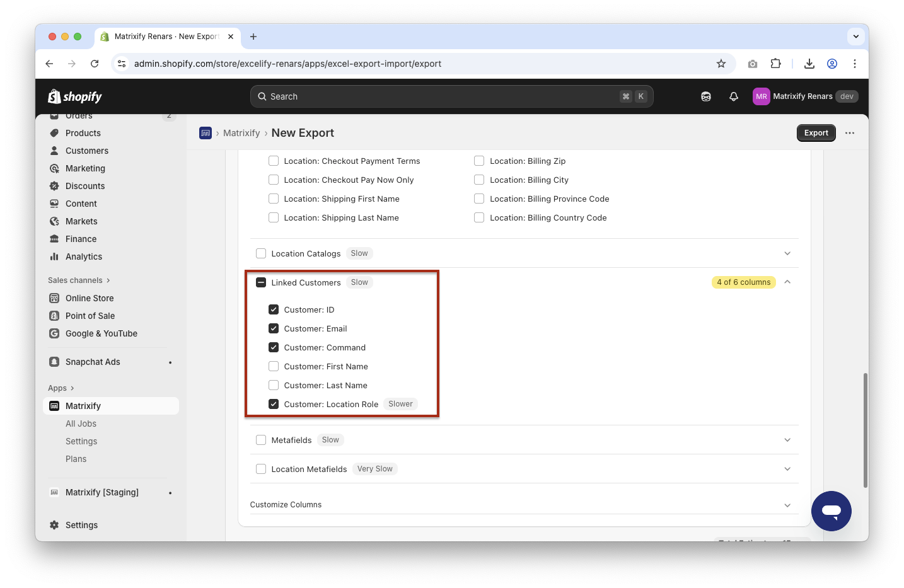This screenshot has height=588, width=904.
Task: Collapse the Linked Customers section chevron
Action: coord(787,282)
